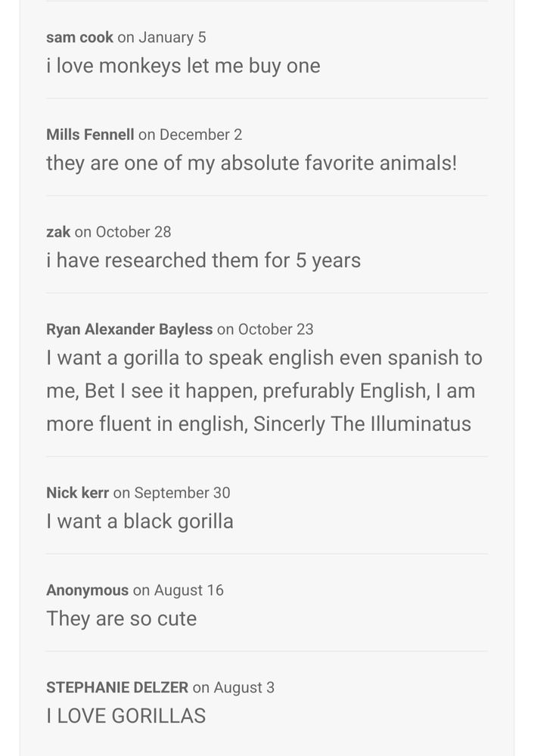The height and width of the screenshot is (756, 534).
Task: Click the commenter name Nick kerr
Action: coord(77,493)
